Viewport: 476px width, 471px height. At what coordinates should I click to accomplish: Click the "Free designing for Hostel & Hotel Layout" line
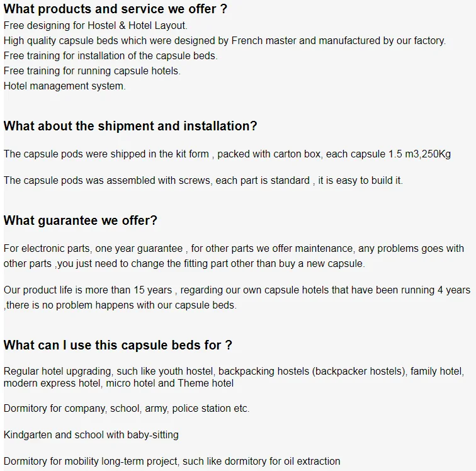pos(95,26)
